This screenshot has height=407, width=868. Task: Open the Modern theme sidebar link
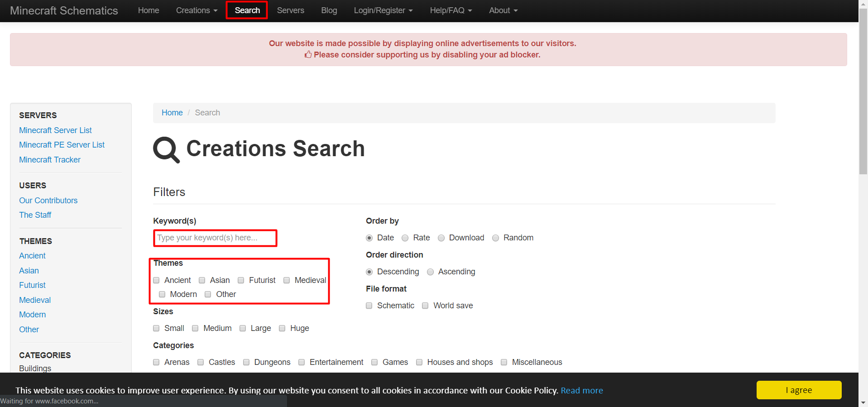tap(32, 315)
